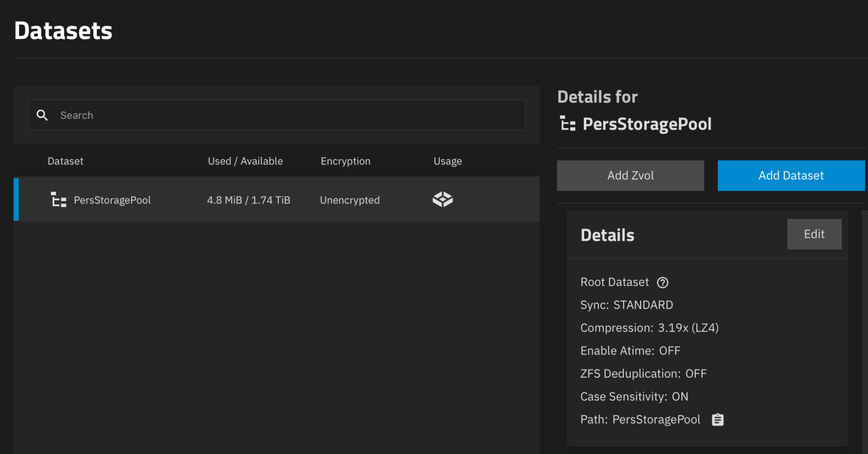The image size is (868, 454).
Task: Click the Used / Available column header
Action: point(245,161)
